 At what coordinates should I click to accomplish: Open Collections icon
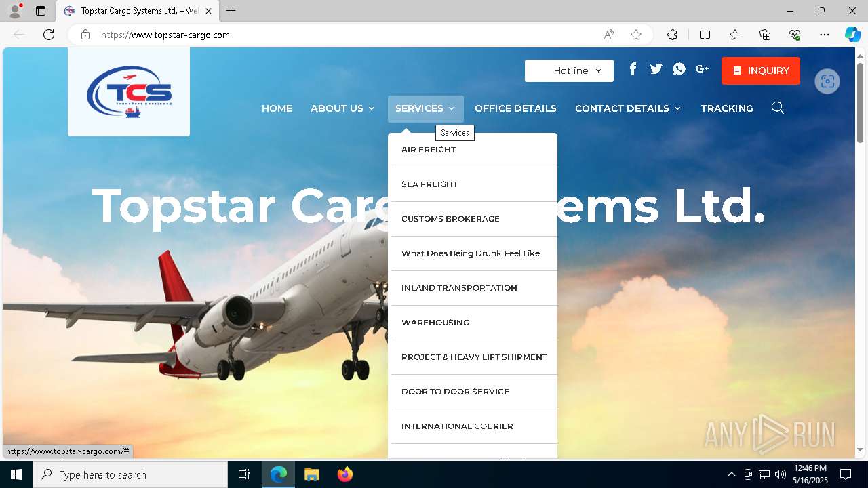point(765,35)
